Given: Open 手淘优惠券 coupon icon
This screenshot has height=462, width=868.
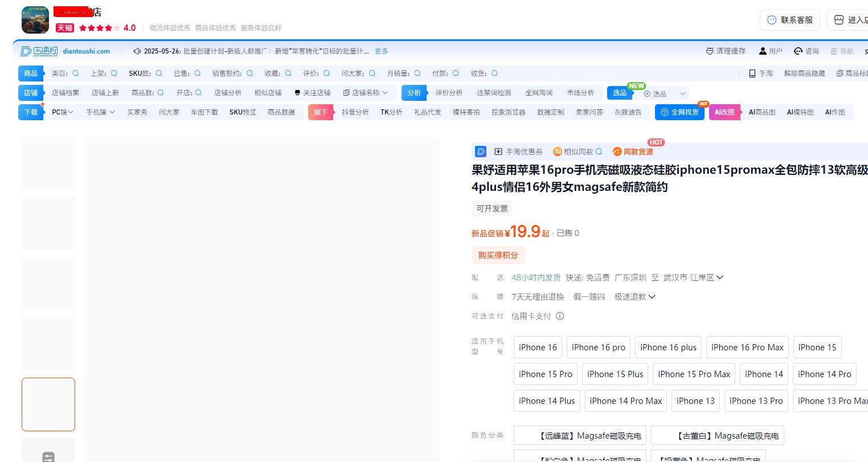Looking at the screenshot, I should pyautogui.click(x=498, y=152).
